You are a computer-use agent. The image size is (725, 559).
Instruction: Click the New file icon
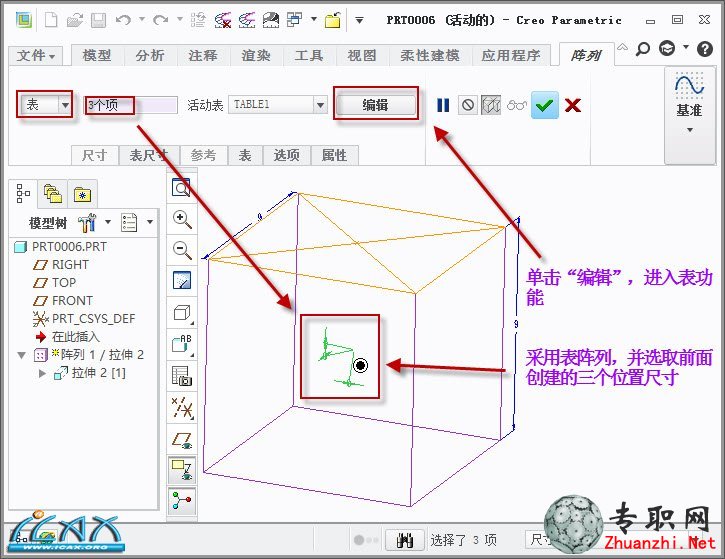(x=51, y=20)
